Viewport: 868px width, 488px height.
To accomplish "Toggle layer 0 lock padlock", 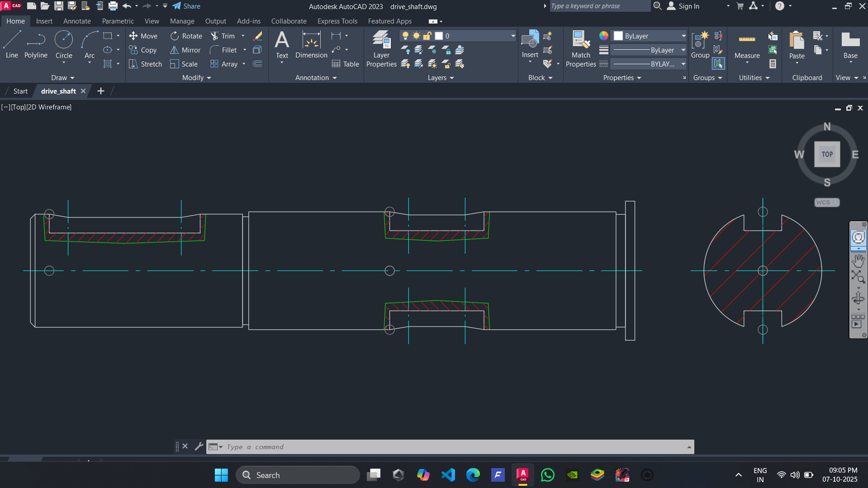I will coord(427,36).
